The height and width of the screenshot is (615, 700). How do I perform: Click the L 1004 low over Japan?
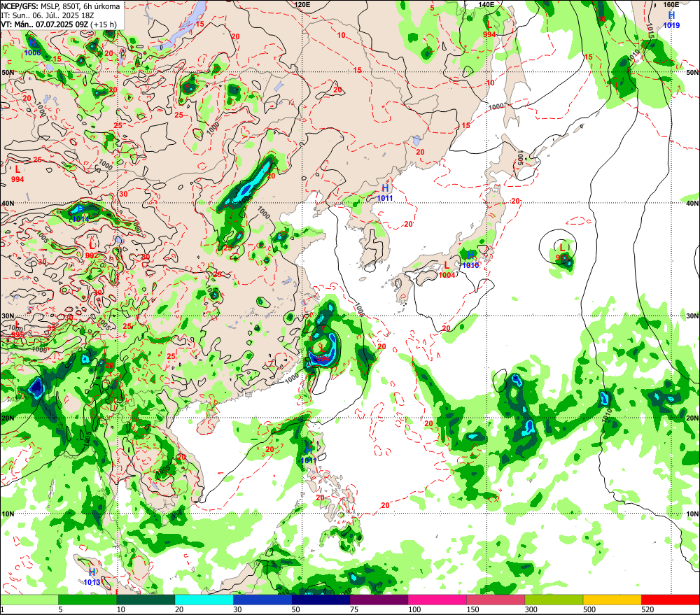[447, 270]
